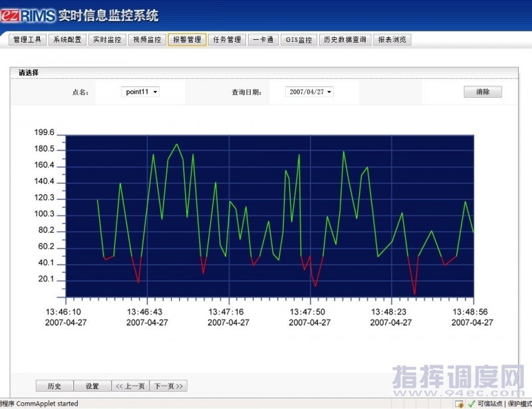
Task: Select the 实时监控 menu item
Action: point(107,40)
